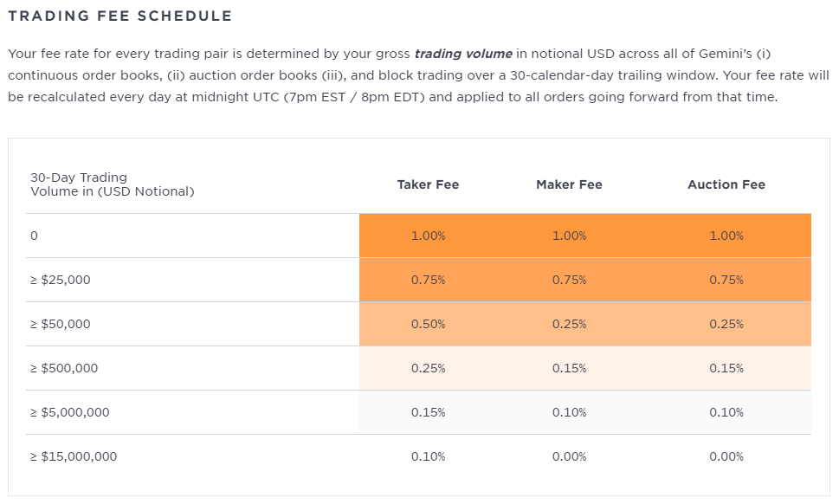Click the '≥ $50,000' volume row label

(61, 324)
